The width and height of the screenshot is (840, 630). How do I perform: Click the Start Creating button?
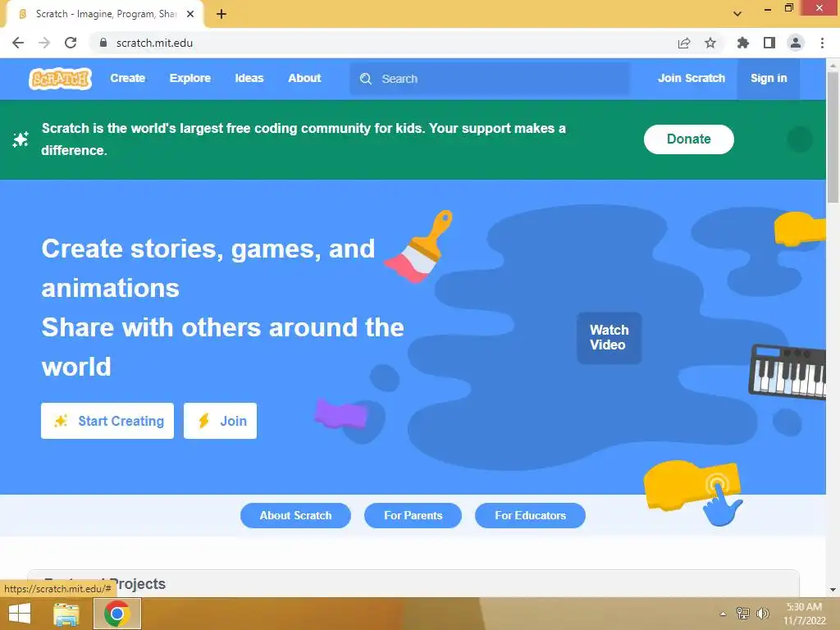[107, 421]
